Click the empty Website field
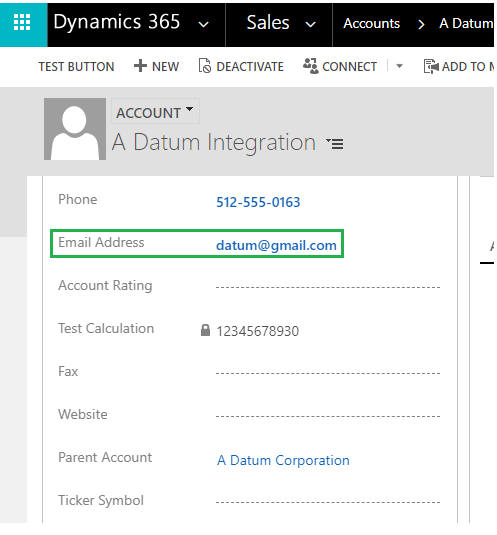Viewport: 497px width, 535px height. point(328,416)
